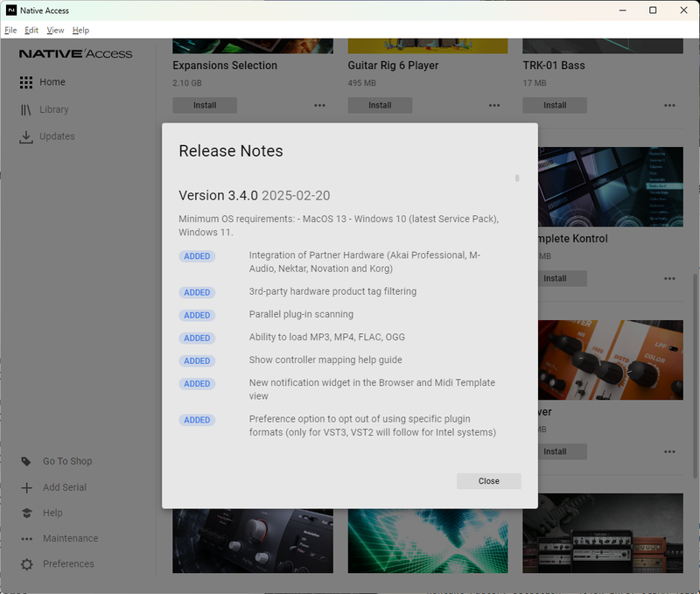Install Komplete Kontrol
Viewport: 700px width, 594px height.
[563, 279]
